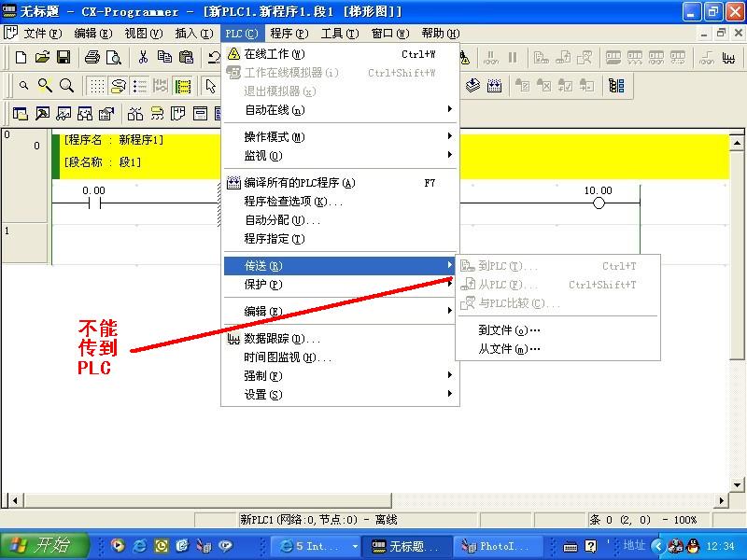Viewport: 747px width, 560px height.
Task: Toggle the output window hammer icon
Action: [42, 114]
